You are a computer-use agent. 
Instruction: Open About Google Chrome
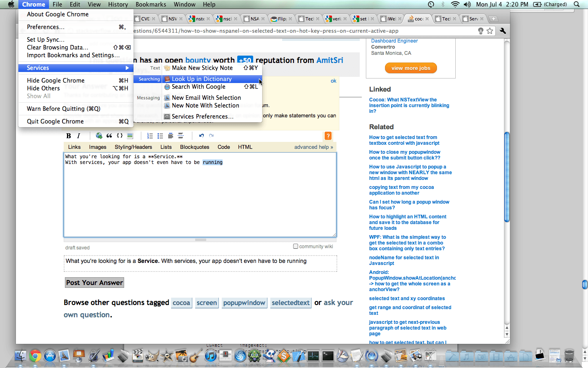(76, 14)
